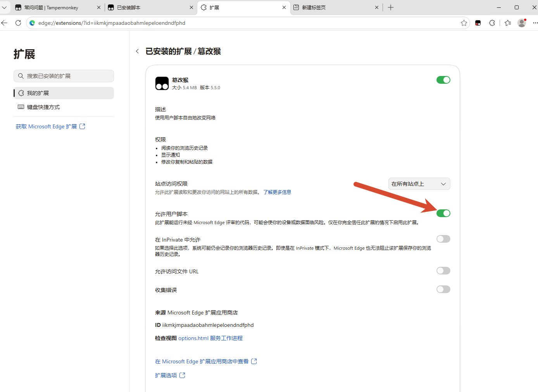The width and height of the screenshot is (538, 392).
Task: Enable the 在 InPrivate 中允许 toggle
Action: point(443,239)
